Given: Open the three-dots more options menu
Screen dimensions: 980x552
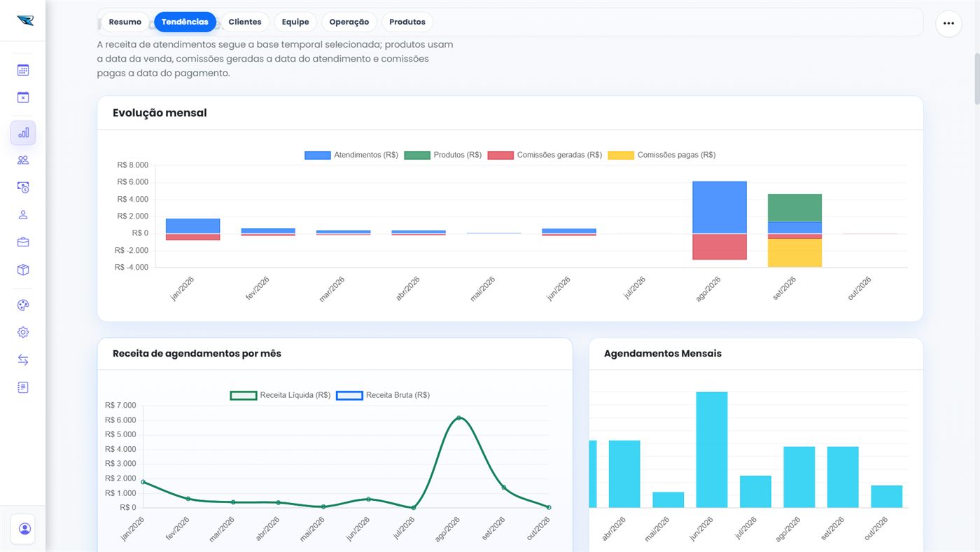Looking at the screenshot, I should click(x=948, y=23).
